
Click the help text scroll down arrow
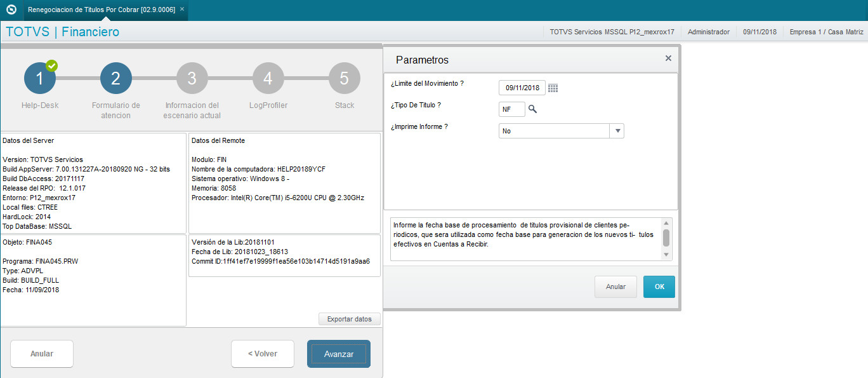coord(666,255)
